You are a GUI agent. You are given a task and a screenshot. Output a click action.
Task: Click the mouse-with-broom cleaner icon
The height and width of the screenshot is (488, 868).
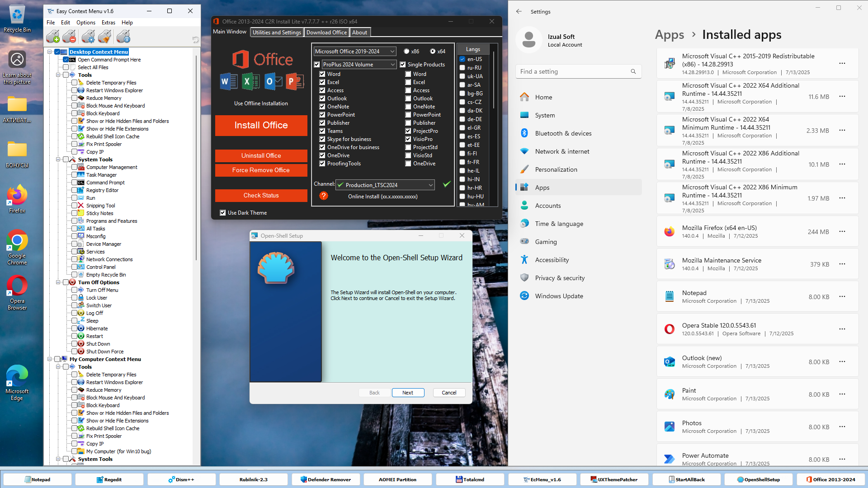[105, 36]
